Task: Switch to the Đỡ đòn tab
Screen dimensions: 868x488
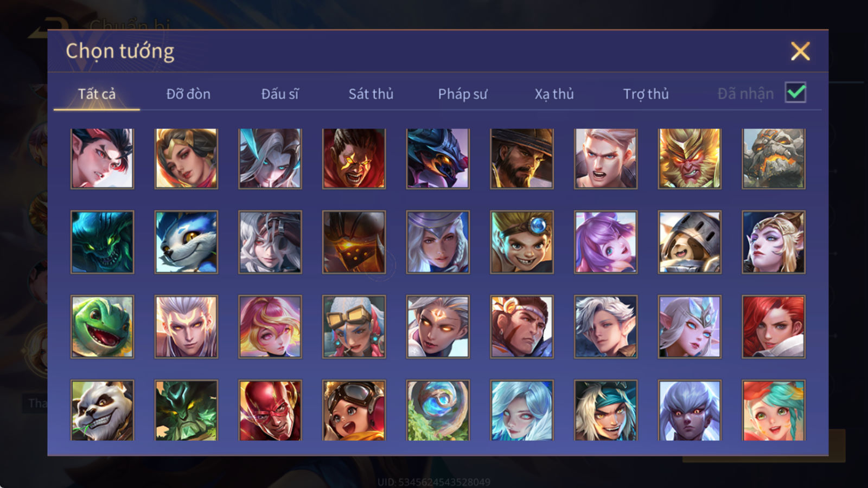Action: pyautogui.click(x=188, y=94)
